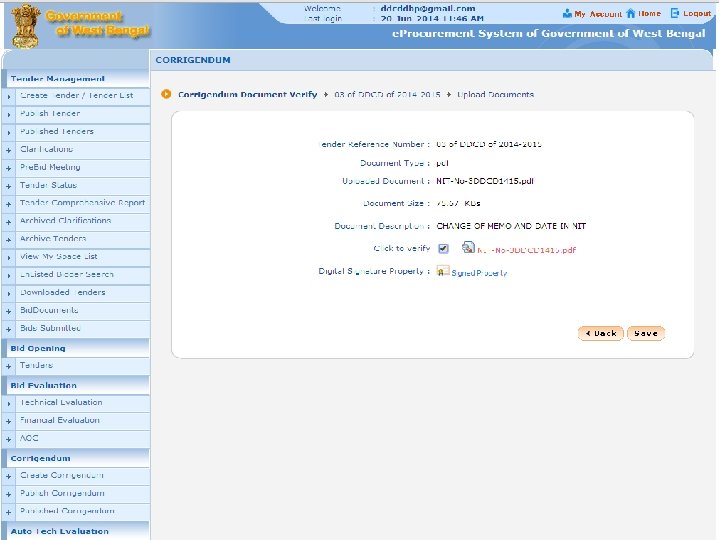Expand plus beside Archived Clarifications
This screenshot has width=720, height=540.
pyautogui.click(x=9, y=222)
